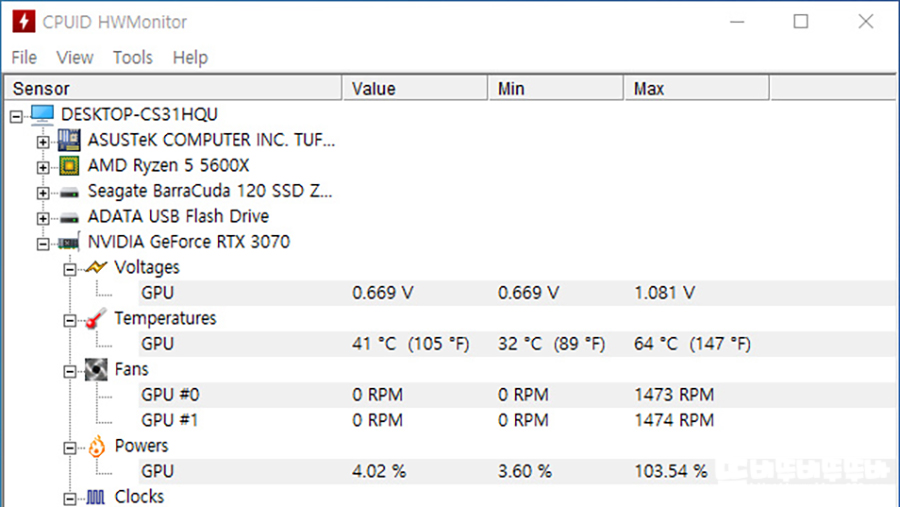Click the 41 °C (105 °F) temperature value
Viewport: 900px width, 507px height.
(411, 344)
